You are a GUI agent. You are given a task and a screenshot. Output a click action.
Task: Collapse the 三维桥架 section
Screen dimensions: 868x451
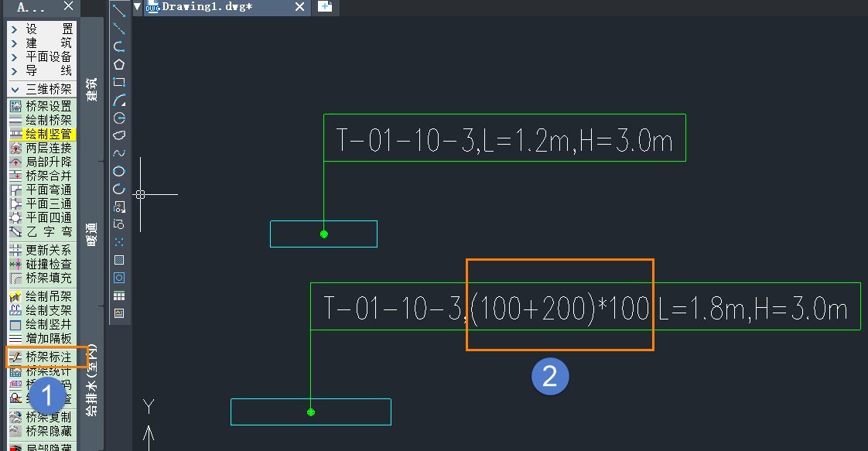(42, 89)
